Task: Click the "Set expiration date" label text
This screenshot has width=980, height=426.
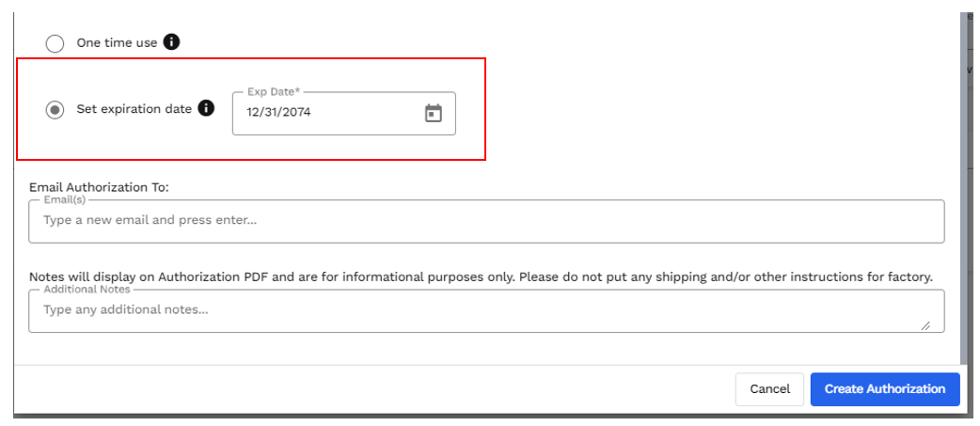Action: (x=134, y=109)
